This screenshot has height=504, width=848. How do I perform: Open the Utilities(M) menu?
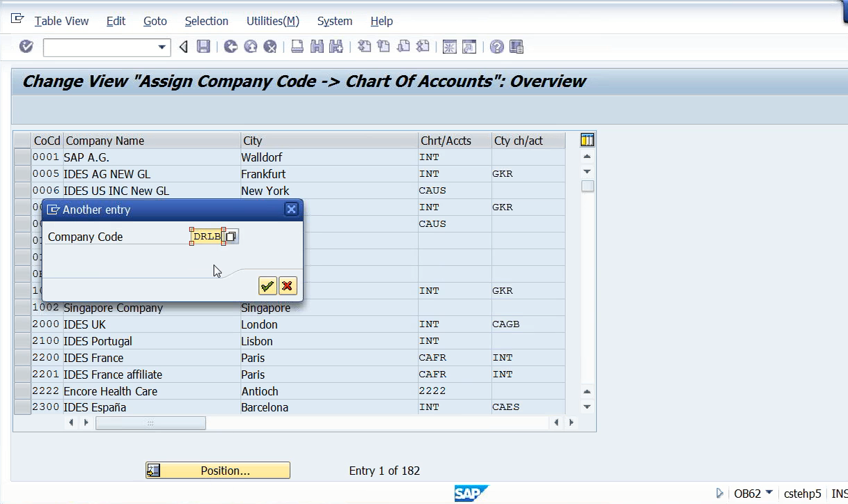click(273, 21)
